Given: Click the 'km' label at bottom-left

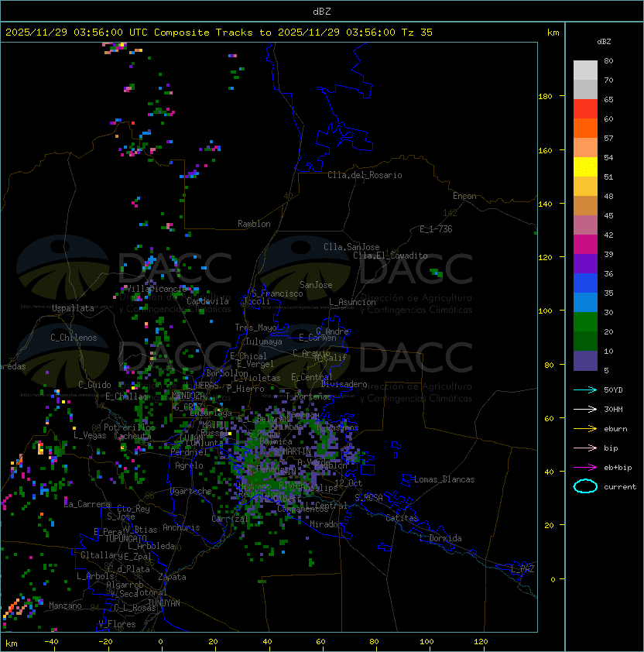Looking at the screenshot, I should tap(12, 643).
